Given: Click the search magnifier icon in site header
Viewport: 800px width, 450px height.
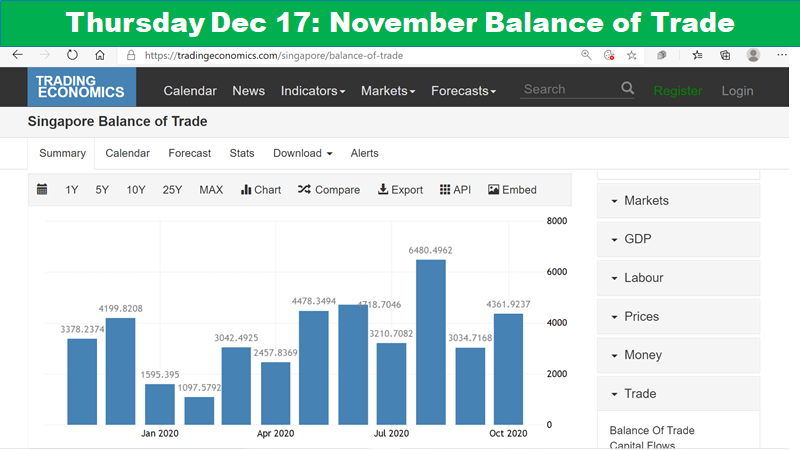Looking at the screenshot, I should (x=628, y=88).
